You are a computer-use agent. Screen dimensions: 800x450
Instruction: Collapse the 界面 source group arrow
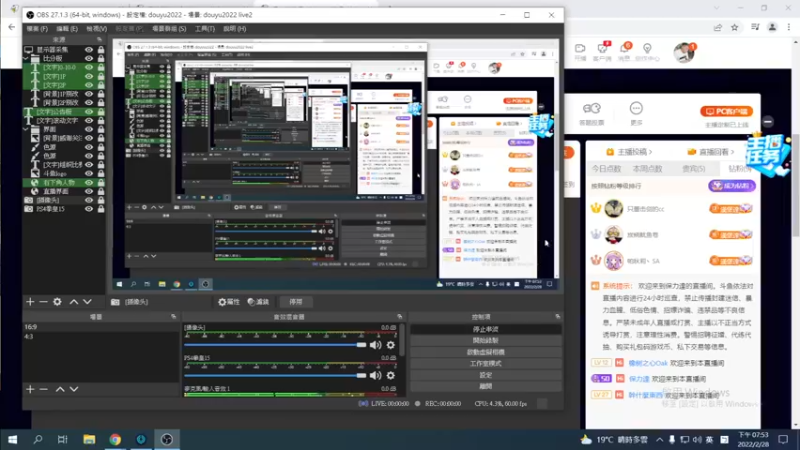click(26, 130)
